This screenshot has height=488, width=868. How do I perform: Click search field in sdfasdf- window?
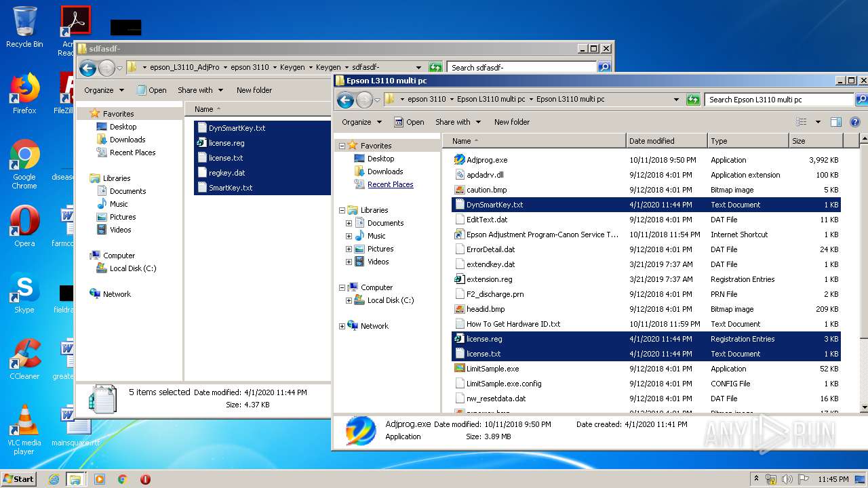(x=521, y=67)
